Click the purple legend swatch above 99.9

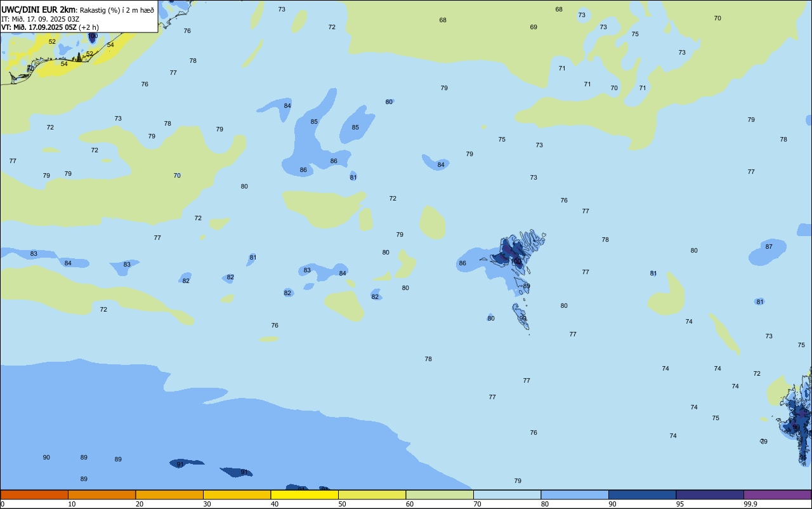[777, 494]
